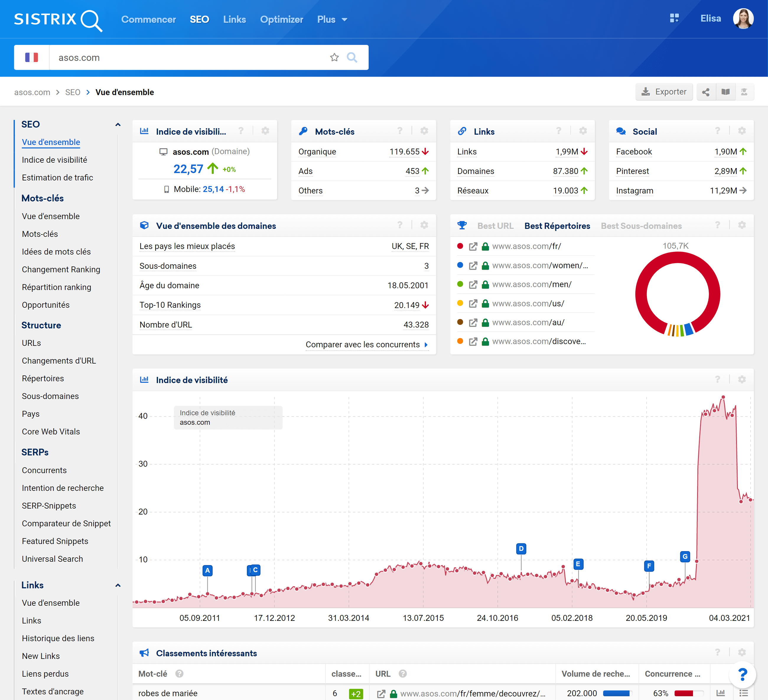The height and width of the screenshot is (700, 768).
Task: Open Indice de visibilité in sidebar
Action: pos(54,160)
